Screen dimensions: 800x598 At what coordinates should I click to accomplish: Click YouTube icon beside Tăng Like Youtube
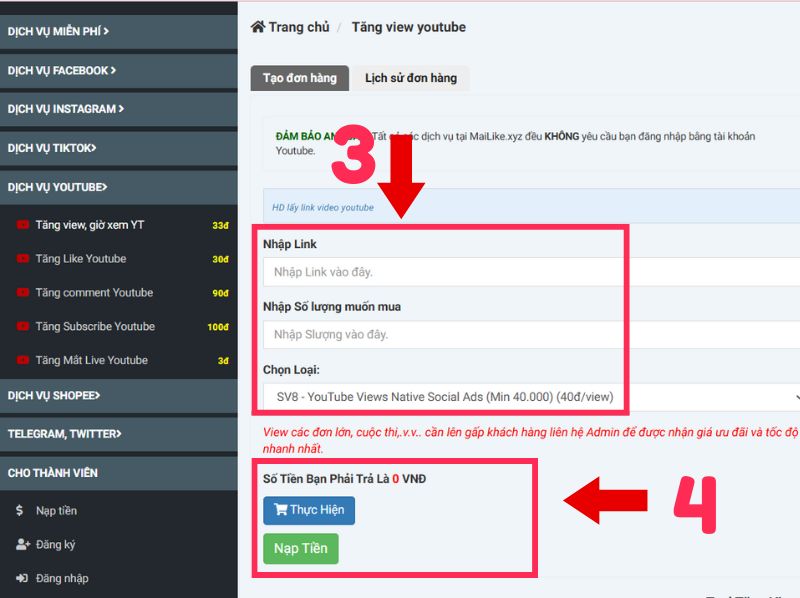[x=22, y=259]
